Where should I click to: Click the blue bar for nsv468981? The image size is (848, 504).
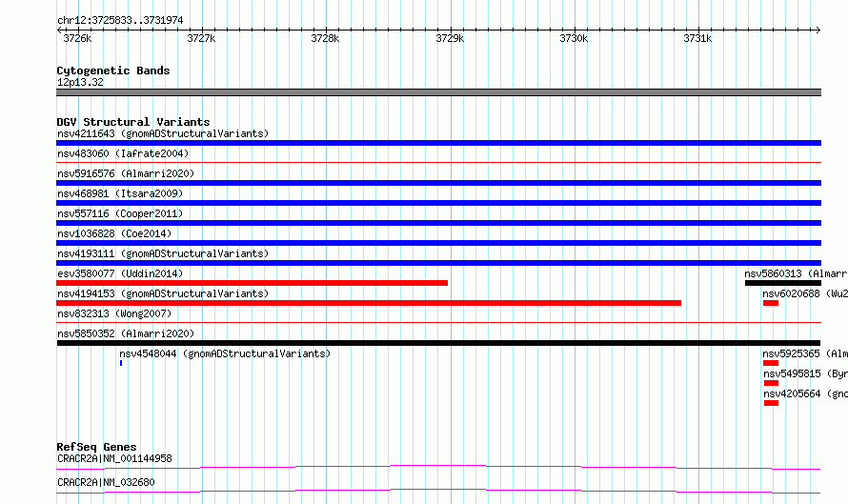(x=438, y=203)
